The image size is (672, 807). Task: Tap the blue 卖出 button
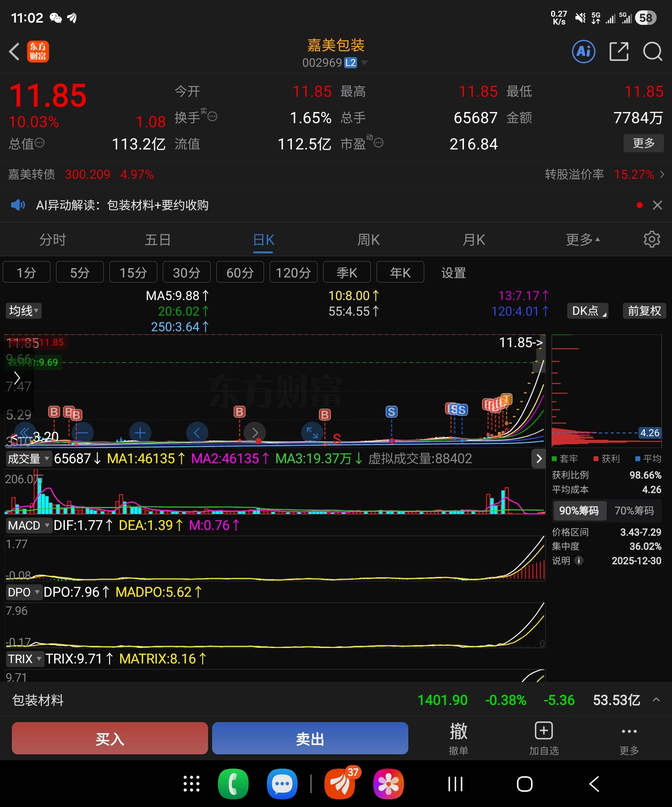[310, 738]
